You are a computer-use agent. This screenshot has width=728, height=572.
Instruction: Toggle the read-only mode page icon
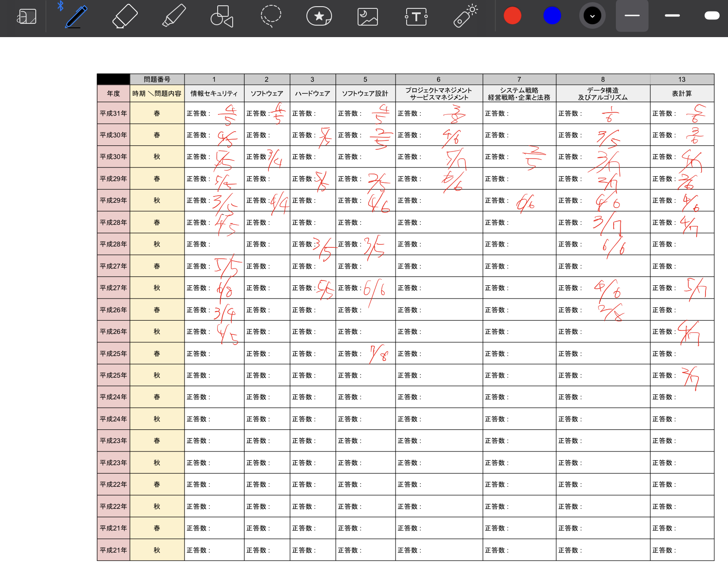26,17
